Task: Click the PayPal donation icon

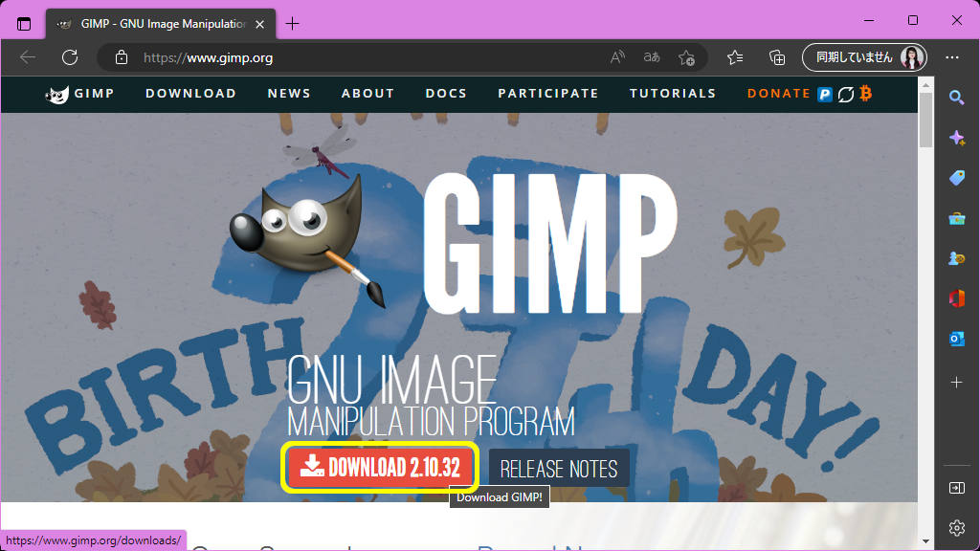Action: click(x=823, y=94)
